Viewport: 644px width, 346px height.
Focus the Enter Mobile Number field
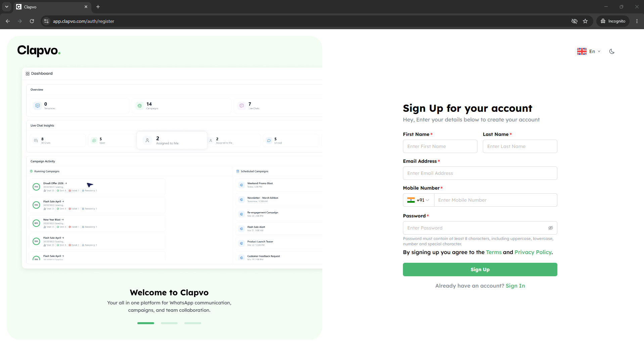[x=496, y=200]
